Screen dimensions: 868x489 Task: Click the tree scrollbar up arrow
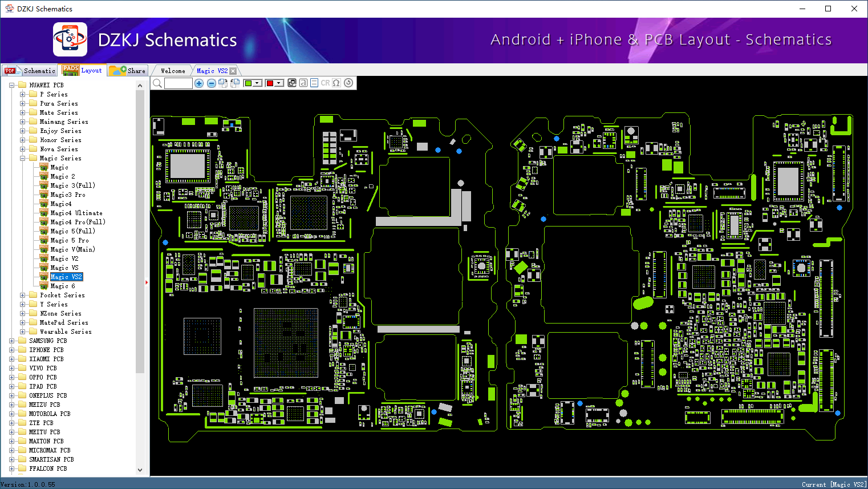[x=140, y=86]
